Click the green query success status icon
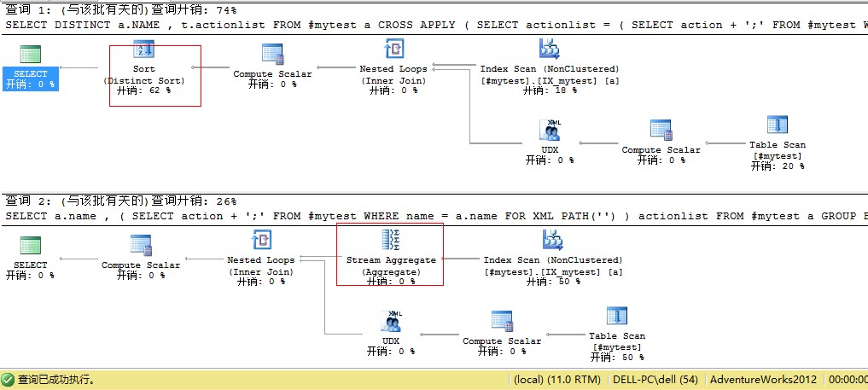The image size is (868, 390). [9, 380]
